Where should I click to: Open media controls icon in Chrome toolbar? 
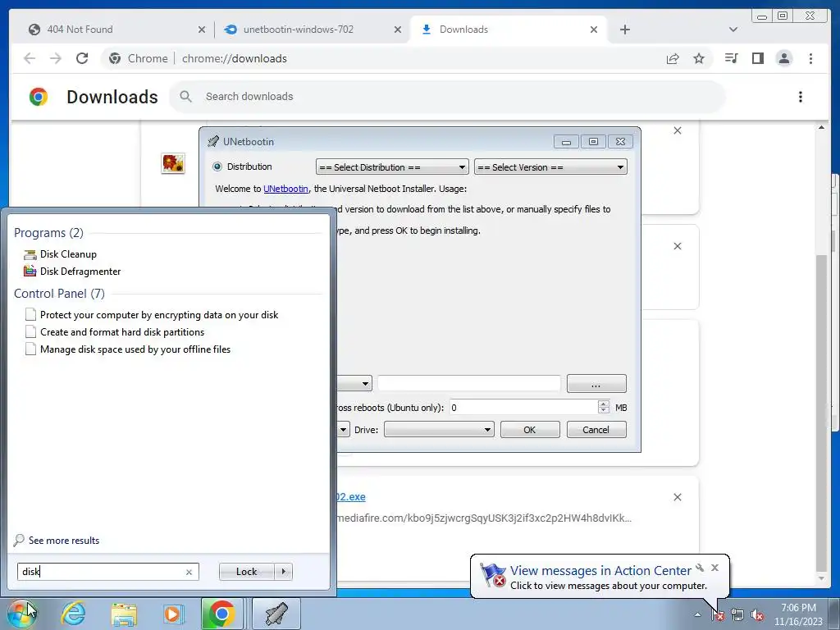(731, 58)
